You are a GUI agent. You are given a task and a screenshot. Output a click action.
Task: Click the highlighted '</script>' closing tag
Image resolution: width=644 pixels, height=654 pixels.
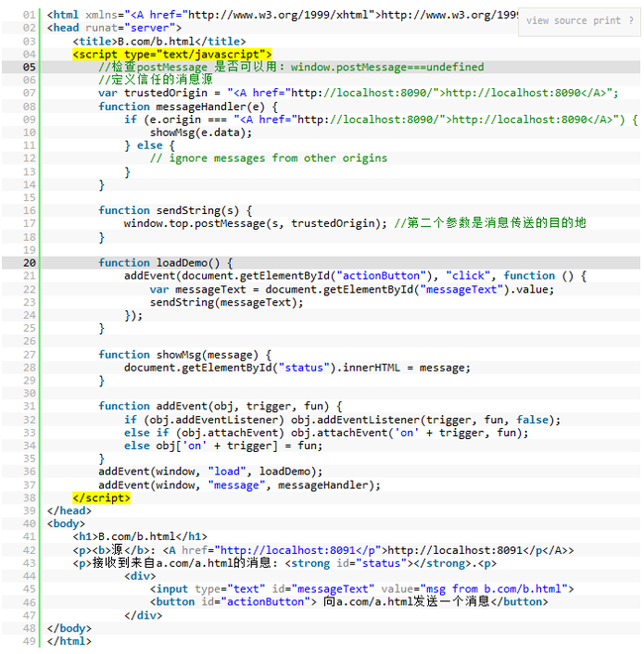tap(101, 497)
